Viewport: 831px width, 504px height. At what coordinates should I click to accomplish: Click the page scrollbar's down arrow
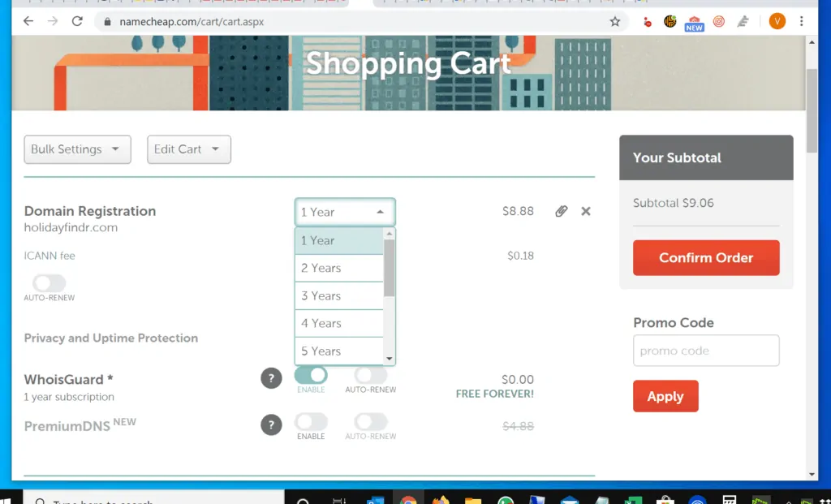tap(812, 475)
